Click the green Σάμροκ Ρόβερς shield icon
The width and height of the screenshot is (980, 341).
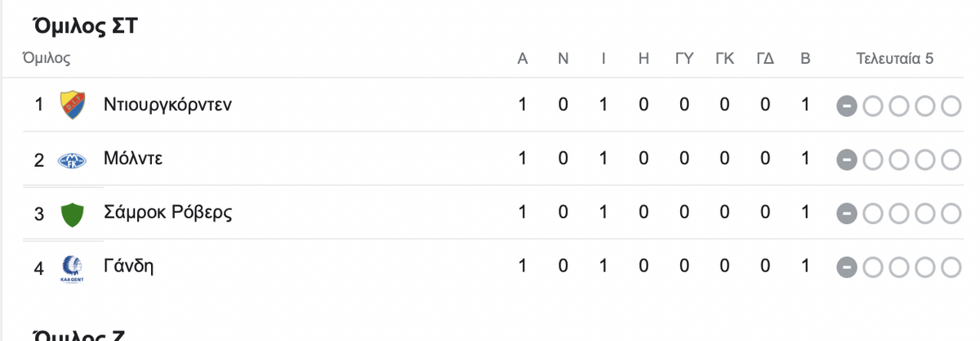point(72,214)
